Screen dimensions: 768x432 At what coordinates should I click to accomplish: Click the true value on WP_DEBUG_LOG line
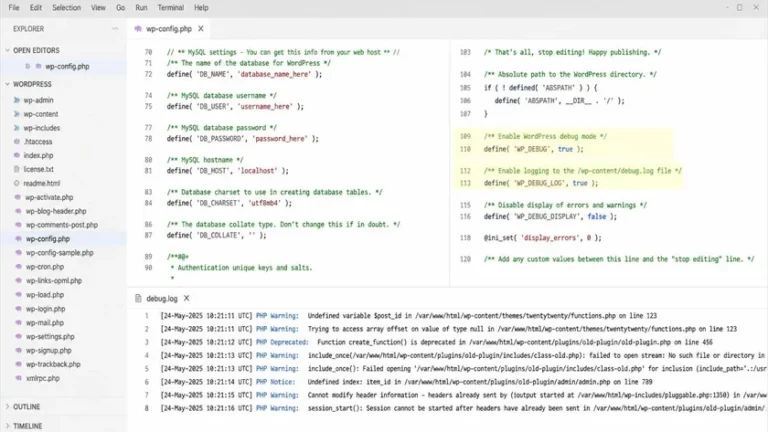[580, 183]
